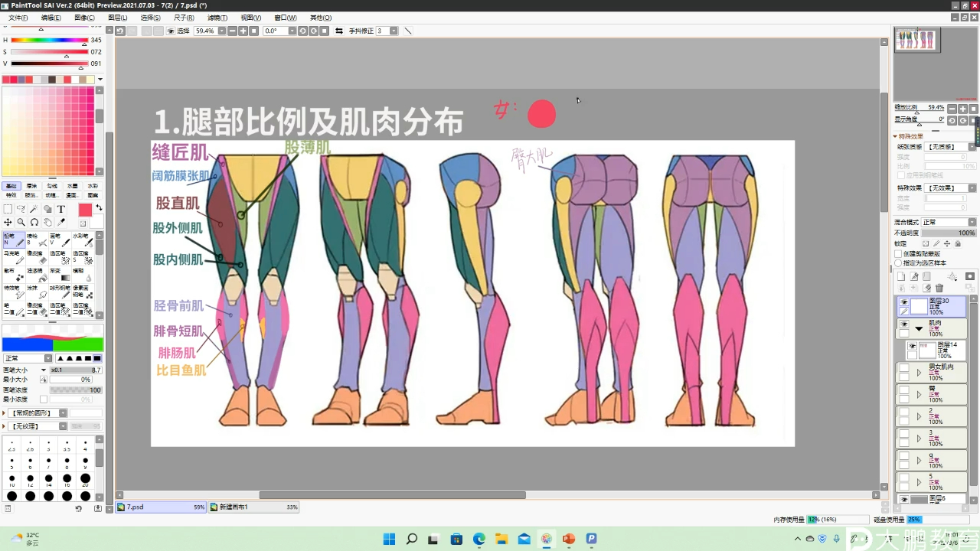This screenshot has width=980, height=551.
Task: Clear layer with eraser icon in layer panel
Action: (x=927, y=288)
